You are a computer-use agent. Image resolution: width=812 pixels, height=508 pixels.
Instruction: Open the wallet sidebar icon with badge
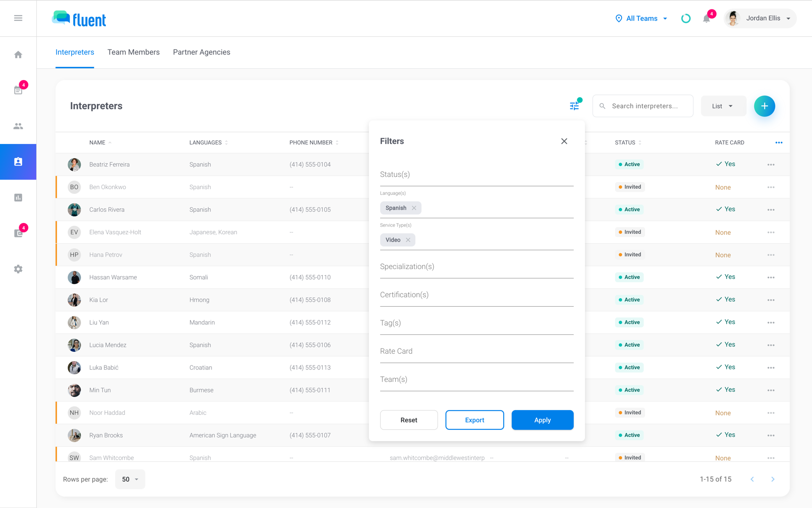pos(18,233)
